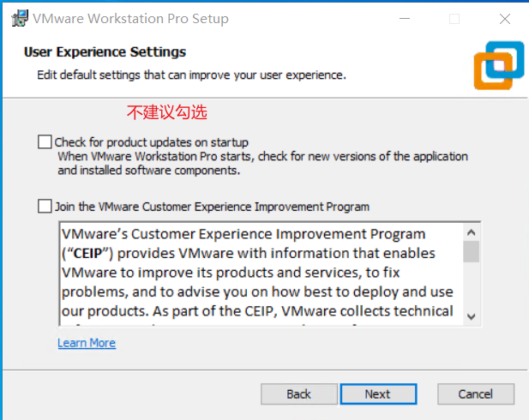The image size is (529, 420).
Task: Click the CEIP description scrollbar thumb
Action: coord(472,250)
